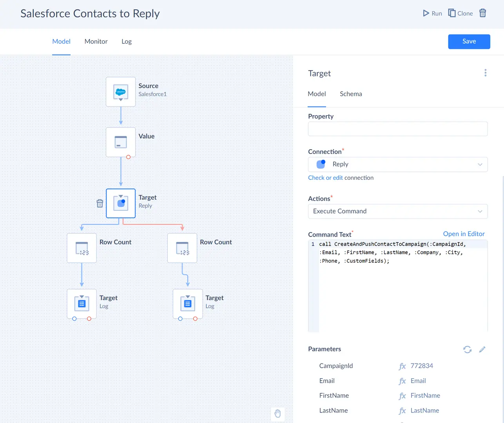Open the Target panel Schema tab
The width and height of the screenshot is (504, 423).
[x=351, y=94]
